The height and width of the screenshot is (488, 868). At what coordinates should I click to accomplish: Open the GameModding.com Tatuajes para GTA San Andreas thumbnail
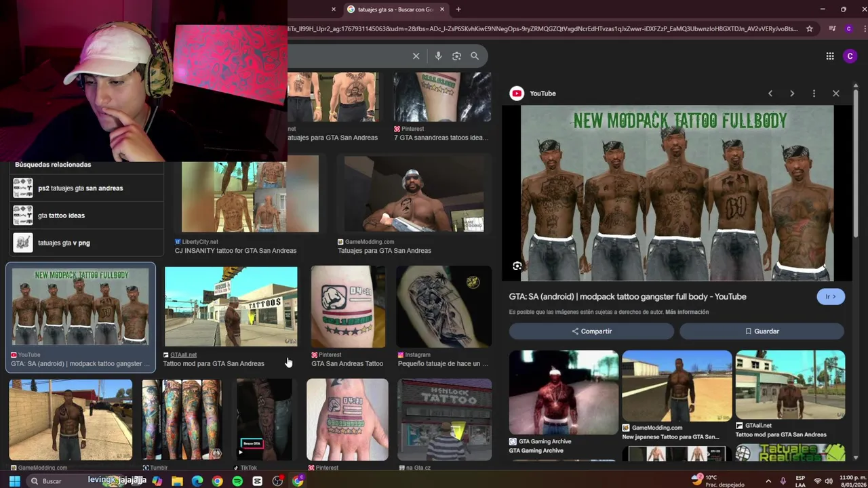(x=414, y=194)
